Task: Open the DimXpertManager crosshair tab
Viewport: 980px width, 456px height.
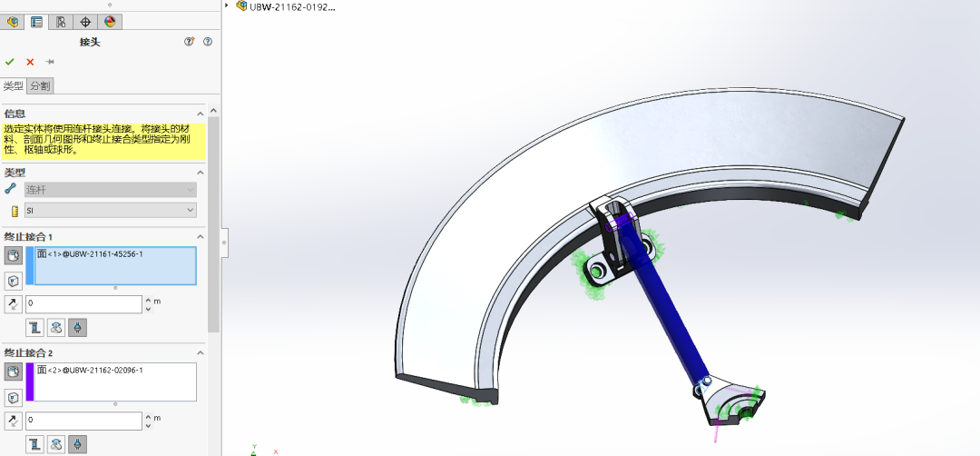Action: point(85,22)
